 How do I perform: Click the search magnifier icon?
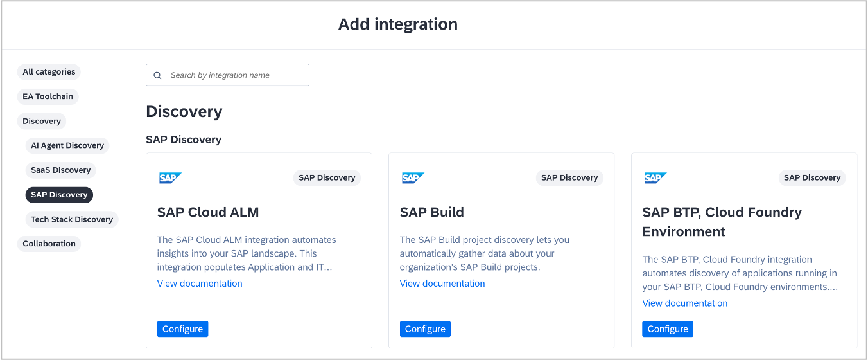157,75
